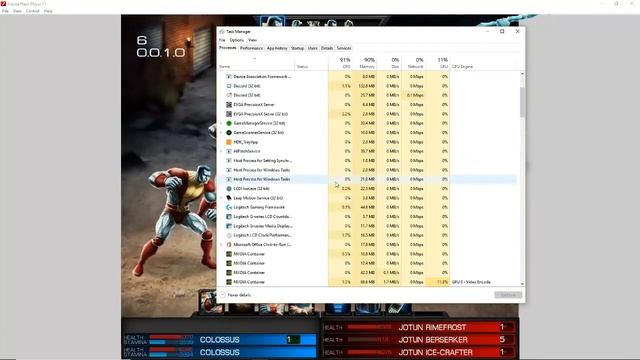Screen dimensions: 640x360
Task: Sort processes by the Name column header
Action: [x=256, y=63]
